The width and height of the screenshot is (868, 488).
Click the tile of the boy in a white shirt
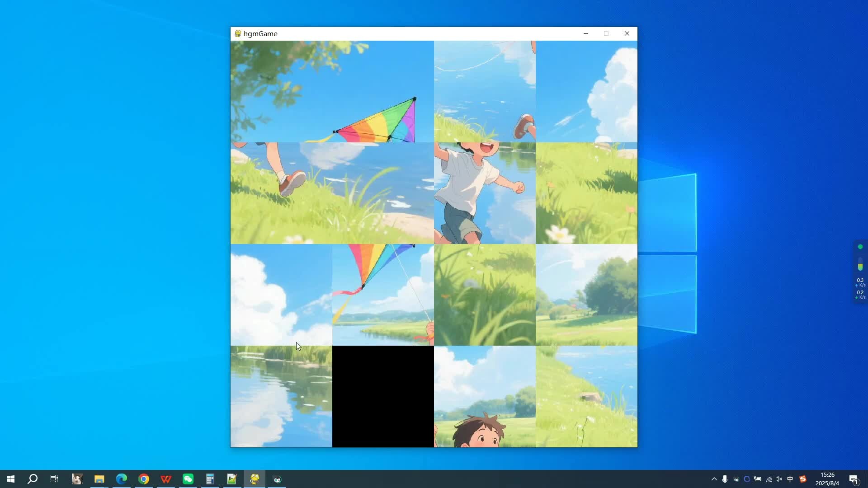[485, 193]
